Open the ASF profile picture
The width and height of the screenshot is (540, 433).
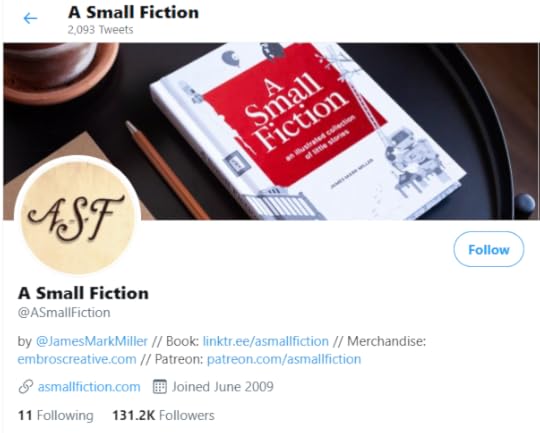[77, 216]
